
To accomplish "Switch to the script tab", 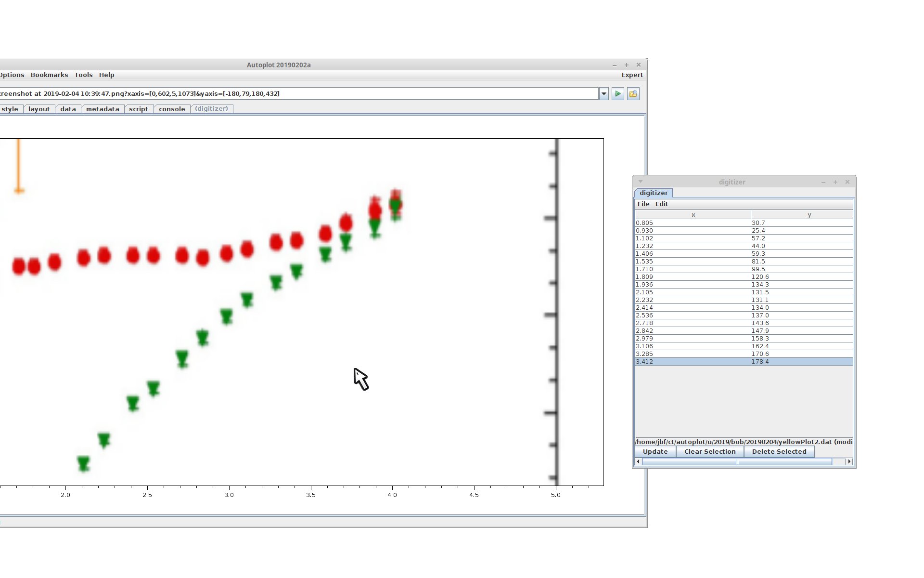I will pyautogui.click(x=139, y=109).
